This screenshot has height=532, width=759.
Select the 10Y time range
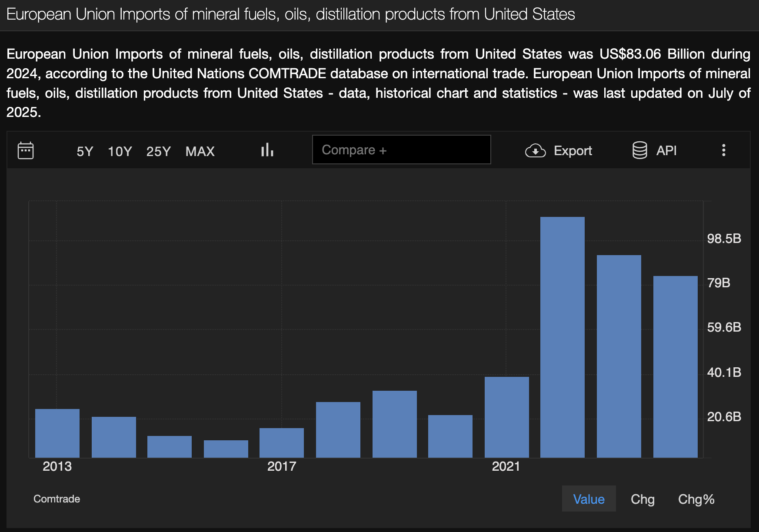point(120,151)
